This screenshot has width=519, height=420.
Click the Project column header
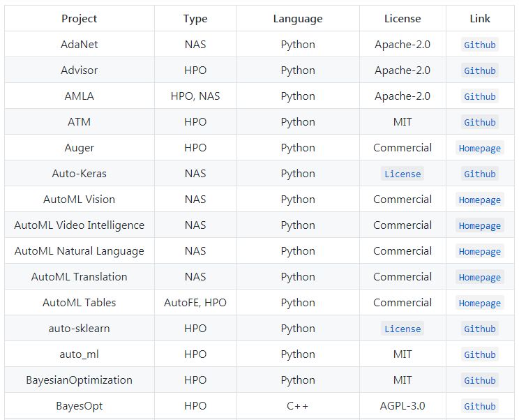(80, 19)
